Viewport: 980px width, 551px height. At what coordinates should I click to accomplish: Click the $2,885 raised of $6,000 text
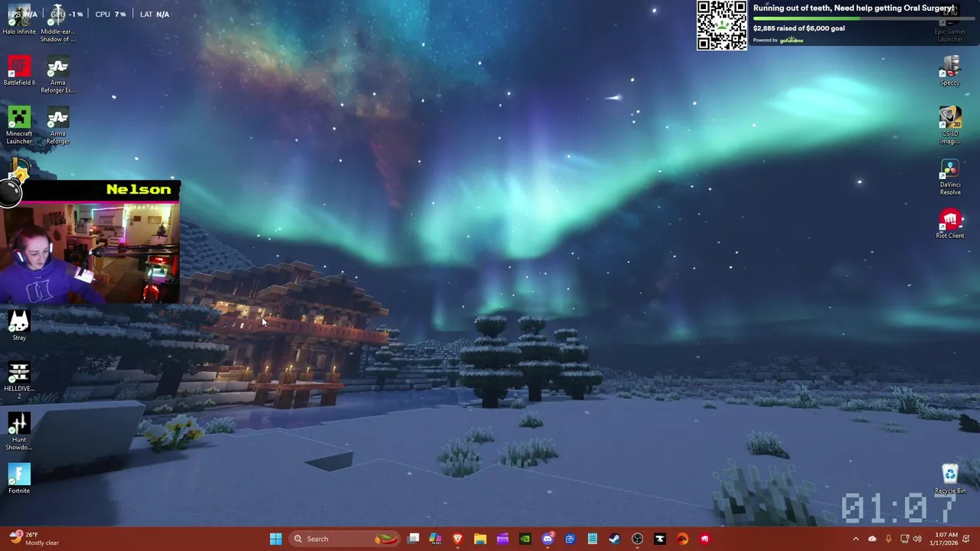tap(799, 28)
